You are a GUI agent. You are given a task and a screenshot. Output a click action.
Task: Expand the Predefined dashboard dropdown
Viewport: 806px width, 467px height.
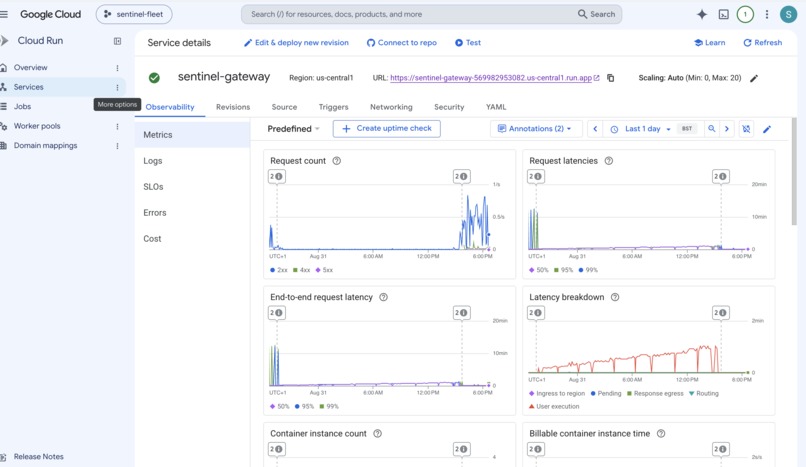[x=294, y=129]
